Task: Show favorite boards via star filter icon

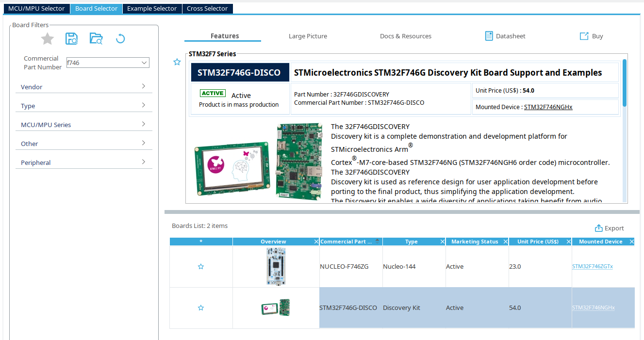Action: pyautogui.click(x=47, y=39)
